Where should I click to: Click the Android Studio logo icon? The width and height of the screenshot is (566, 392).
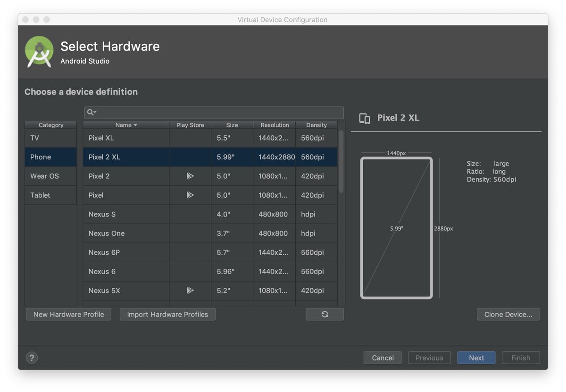click(39, 51)
